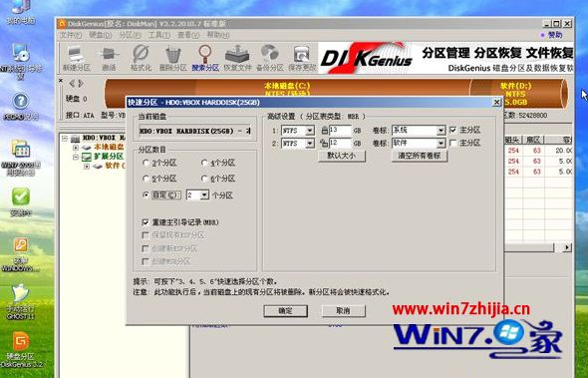Select HD0:VBOX disk icon in tree
This screenshot has width=588, height=378.
[76, 139]
